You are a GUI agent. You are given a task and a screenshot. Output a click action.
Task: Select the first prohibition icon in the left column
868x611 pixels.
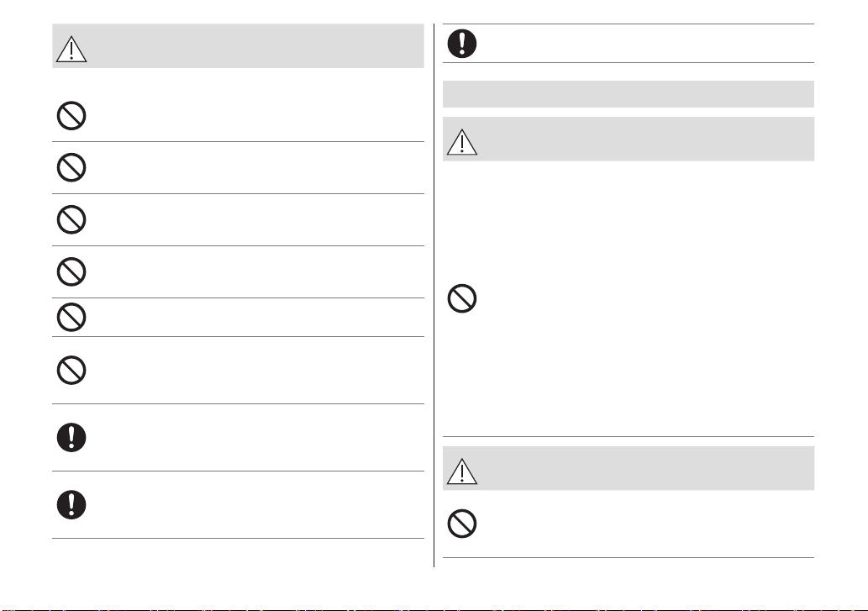(x=71, y=116)
